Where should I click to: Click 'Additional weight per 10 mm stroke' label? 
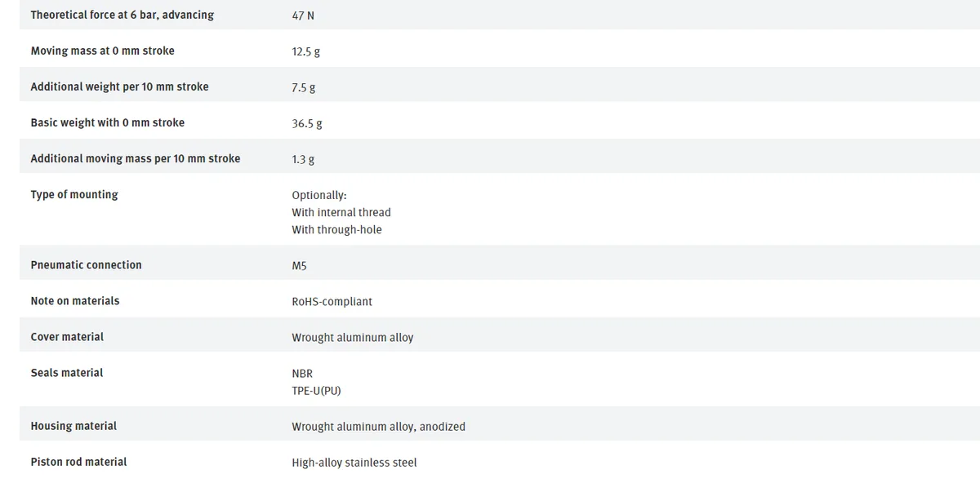tap(119, 86)
